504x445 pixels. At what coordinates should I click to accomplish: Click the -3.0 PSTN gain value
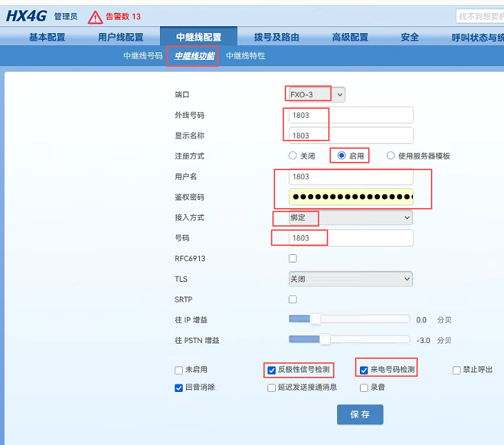[x=423, y=340]
